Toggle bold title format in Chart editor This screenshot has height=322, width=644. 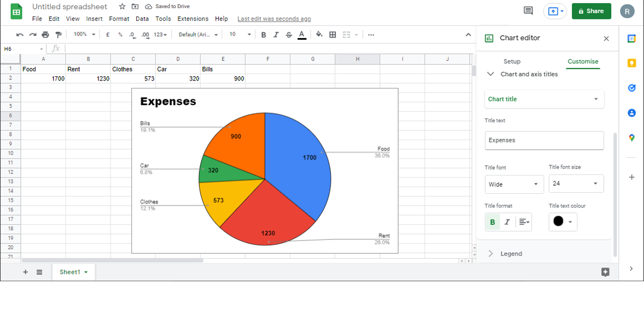(x=493, y=222)
